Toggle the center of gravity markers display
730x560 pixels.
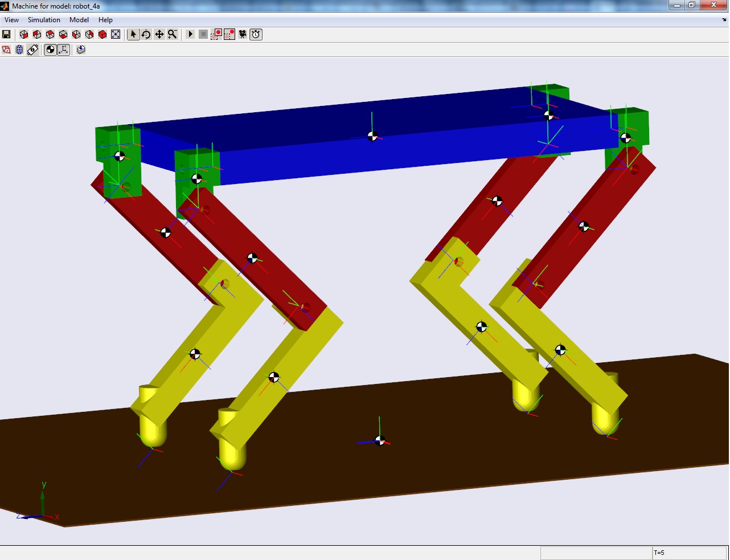[x=50, y=50]
